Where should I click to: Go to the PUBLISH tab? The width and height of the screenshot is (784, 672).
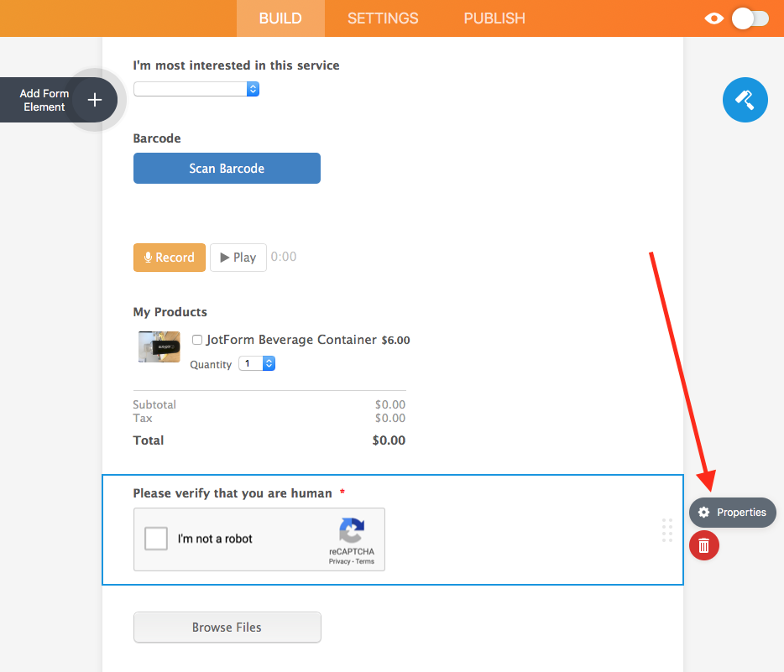point(494,18)
